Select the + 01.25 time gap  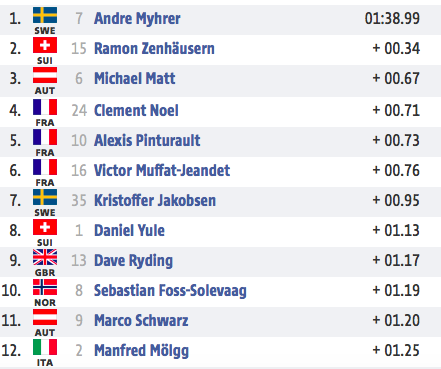click(x=396, y=350)
